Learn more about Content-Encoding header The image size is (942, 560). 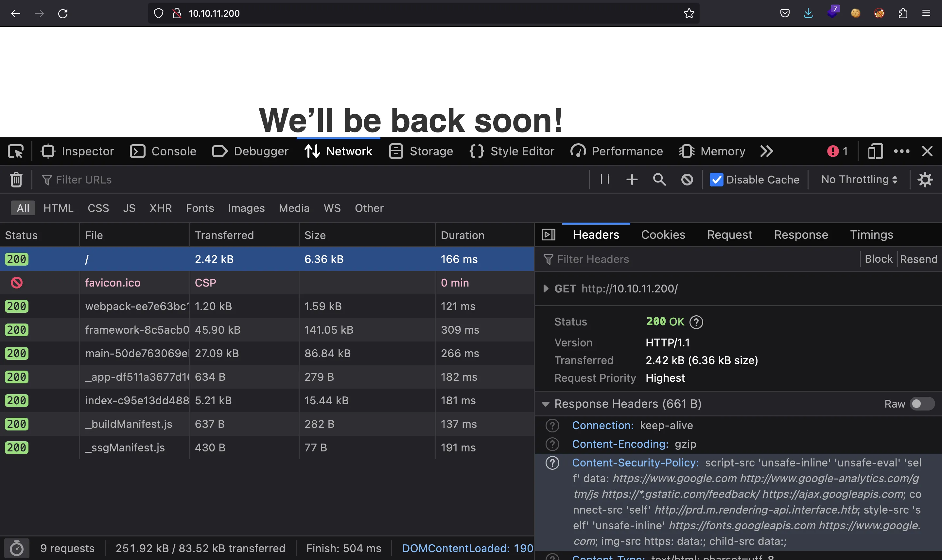552,444
